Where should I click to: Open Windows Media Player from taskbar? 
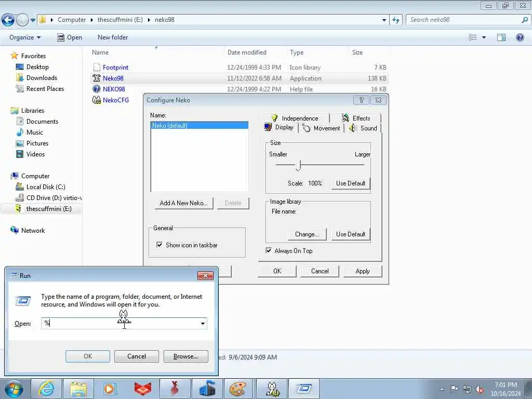110,389
